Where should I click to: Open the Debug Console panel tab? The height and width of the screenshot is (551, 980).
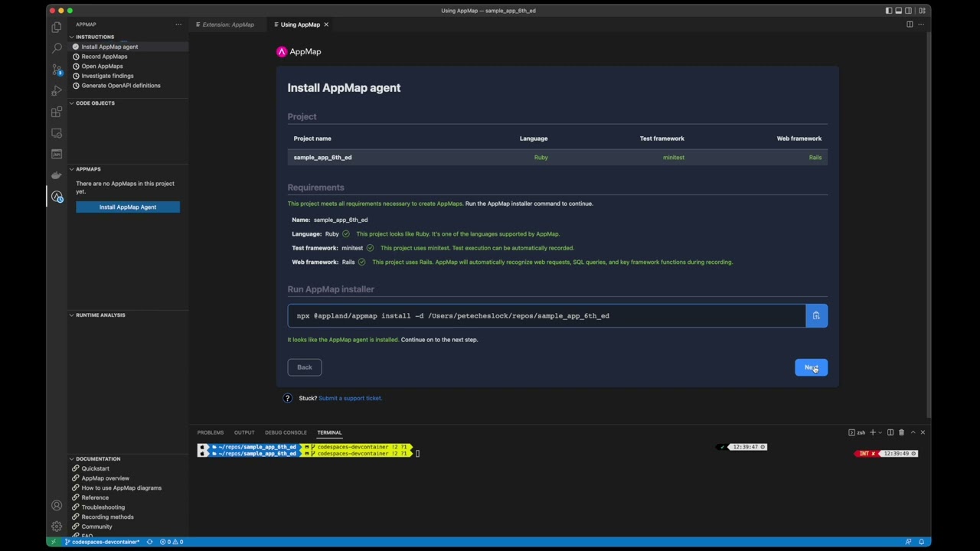tap(286, 432)
